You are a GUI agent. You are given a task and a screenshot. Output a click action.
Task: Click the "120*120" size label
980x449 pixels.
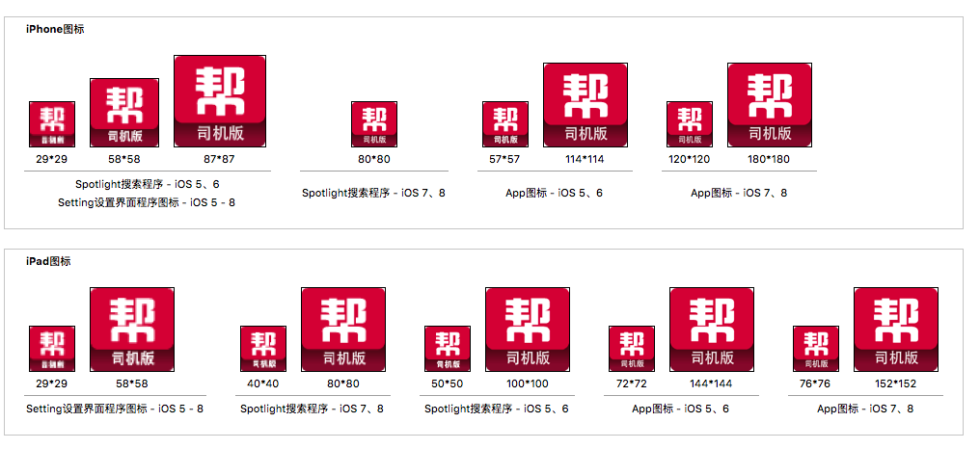click(x=689, y=159)
